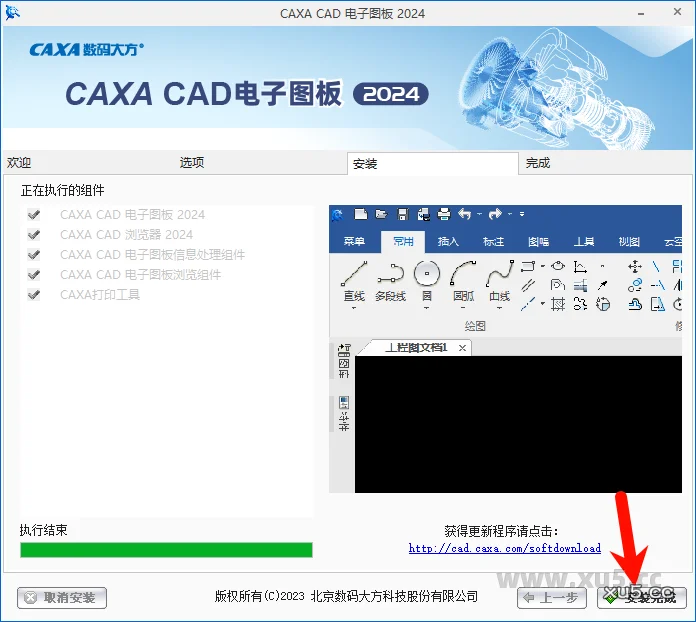Image resolution: width=696 pixels, height=622 pixels.
Task: Click the Print icon in preview toolbar
Action: [444, 214]
